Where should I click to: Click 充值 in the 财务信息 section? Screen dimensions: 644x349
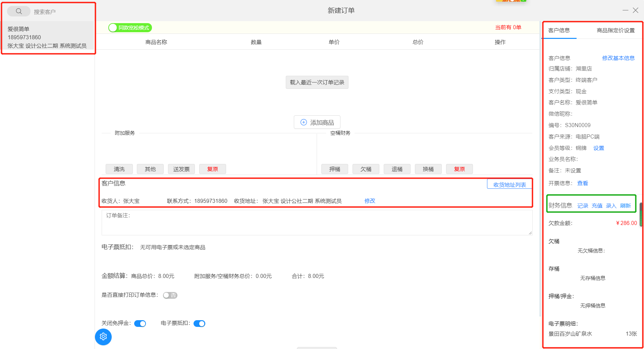point(597,206)
